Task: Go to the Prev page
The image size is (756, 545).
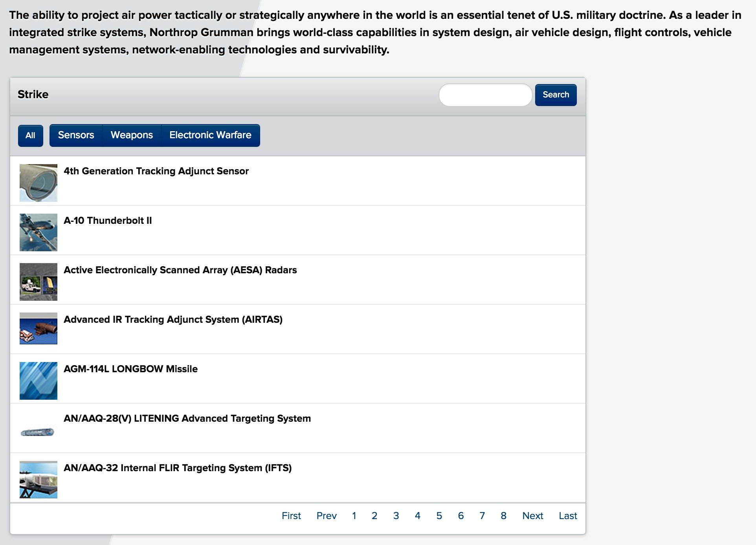Action: click(x=327, y=516)
